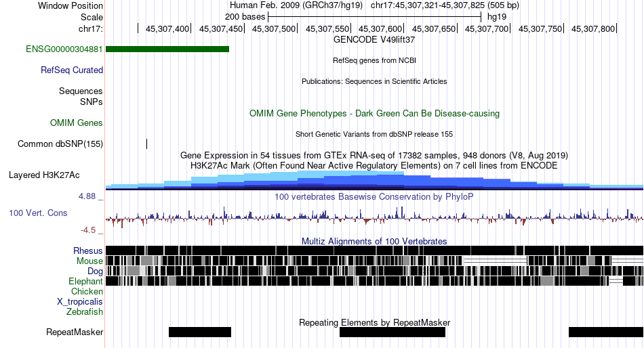Viewport: 644px width, 348px height.
Task: Click the GENCODE V49lift37 track title
Action: click(374, 40)
